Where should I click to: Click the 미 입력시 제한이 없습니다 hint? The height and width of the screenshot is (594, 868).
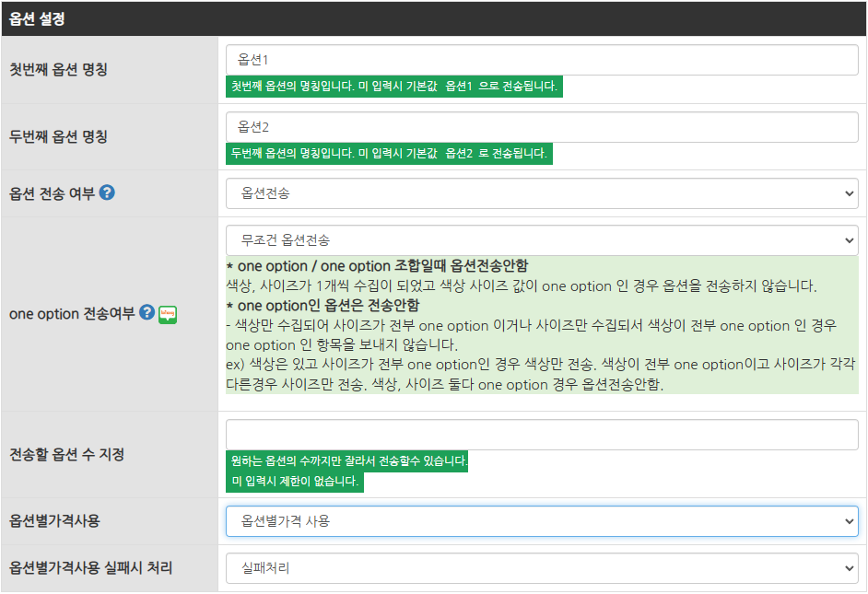coord(295,482)
